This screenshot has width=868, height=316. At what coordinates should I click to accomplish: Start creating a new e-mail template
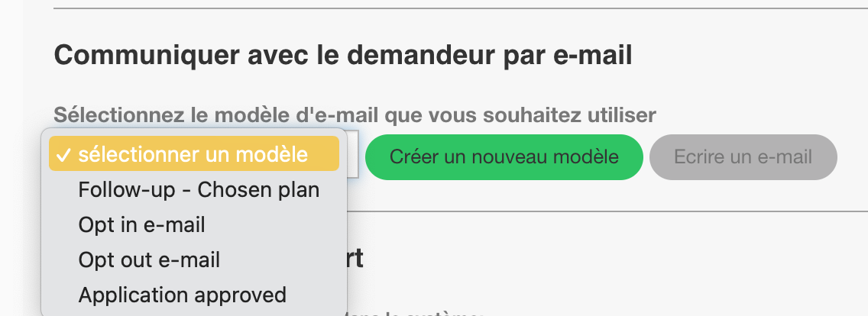(x=504, y=156)
